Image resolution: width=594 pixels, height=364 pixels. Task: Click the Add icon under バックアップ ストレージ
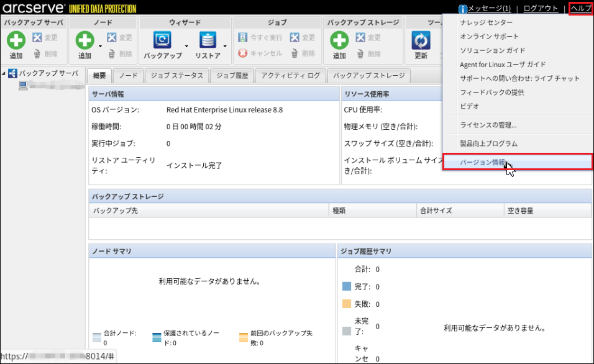tap(339, 41)
